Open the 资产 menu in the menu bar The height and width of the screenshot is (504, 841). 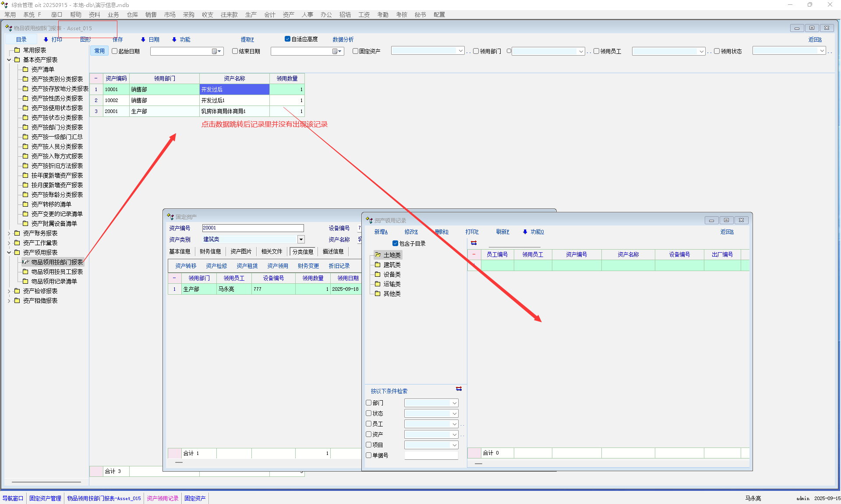coord(288,14)
